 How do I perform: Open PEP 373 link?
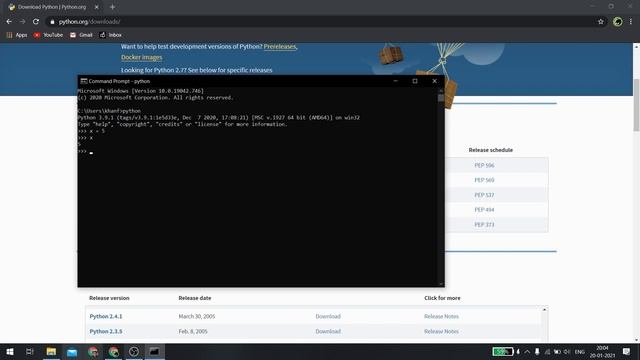coord(484,224)
